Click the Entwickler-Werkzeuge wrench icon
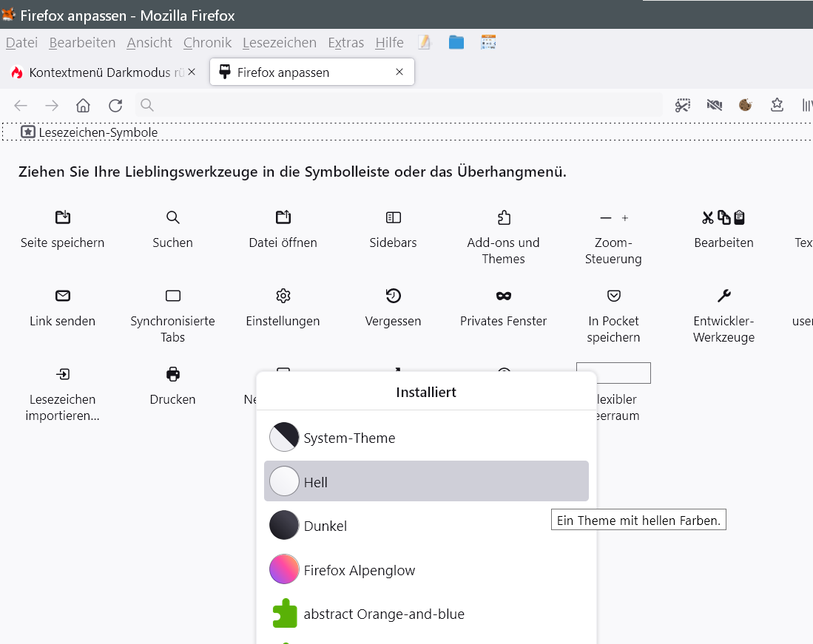This screenshot has width=813, height=644. point(723,296)
